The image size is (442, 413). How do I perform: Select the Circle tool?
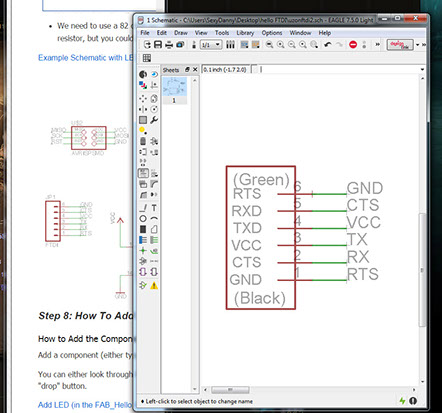coord(143,219)
